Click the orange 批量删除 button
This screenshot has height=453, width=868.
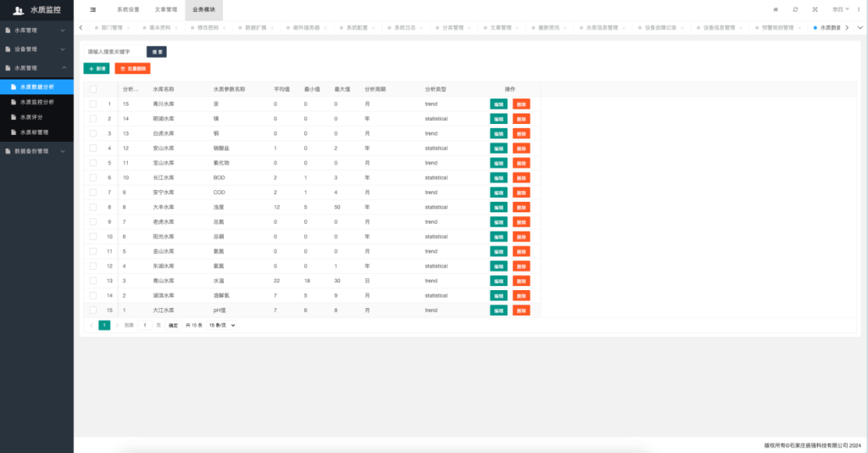pyautogui.click(x=132, y=68)
